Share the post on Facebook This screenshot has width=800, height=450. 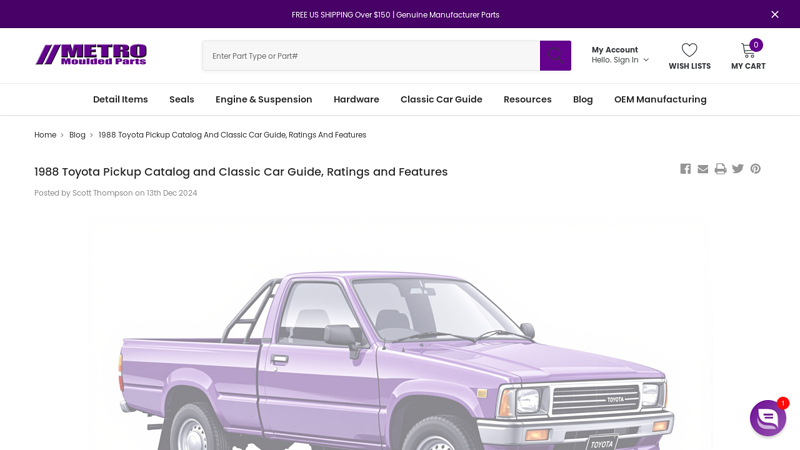click(685, 169)
